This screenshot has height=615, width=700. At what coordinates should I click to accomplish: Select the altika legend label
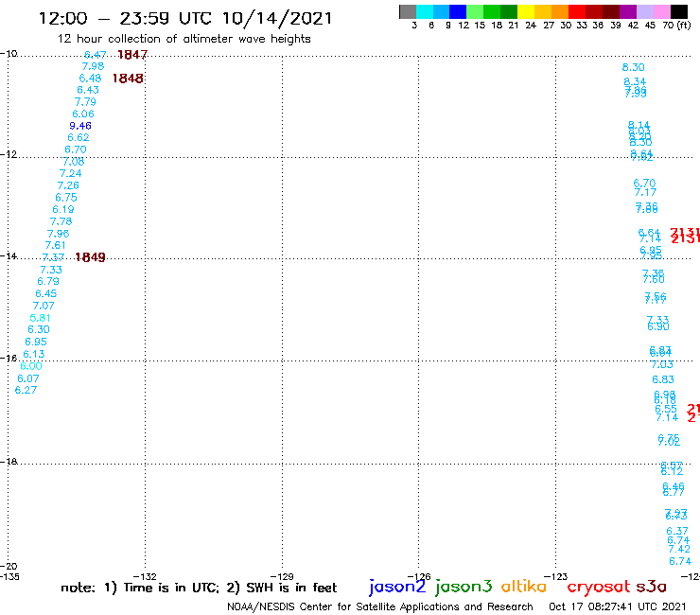[x=524, y=587]
